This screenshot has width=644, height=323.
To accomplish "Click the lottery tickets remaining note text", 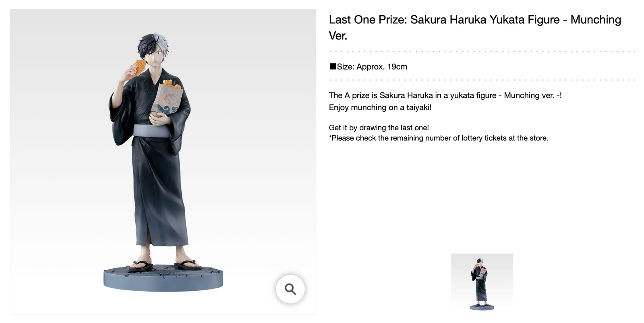I will click(439, 138).
